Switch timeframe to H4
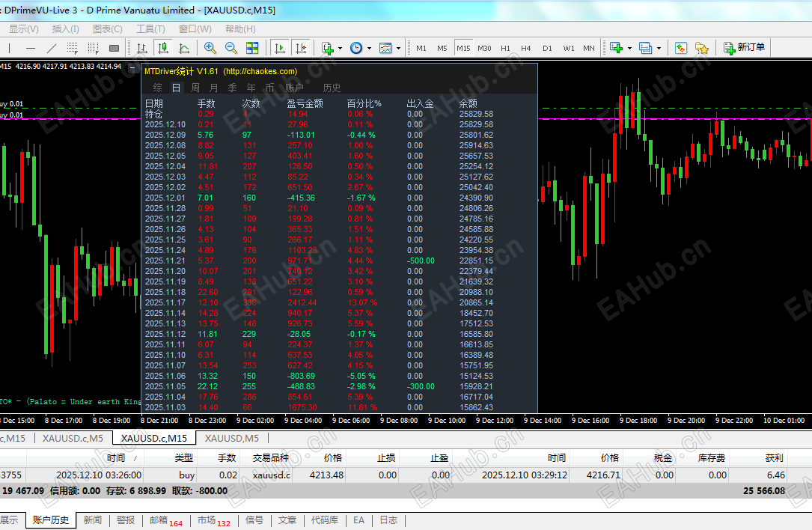 (x=525, y=48)
